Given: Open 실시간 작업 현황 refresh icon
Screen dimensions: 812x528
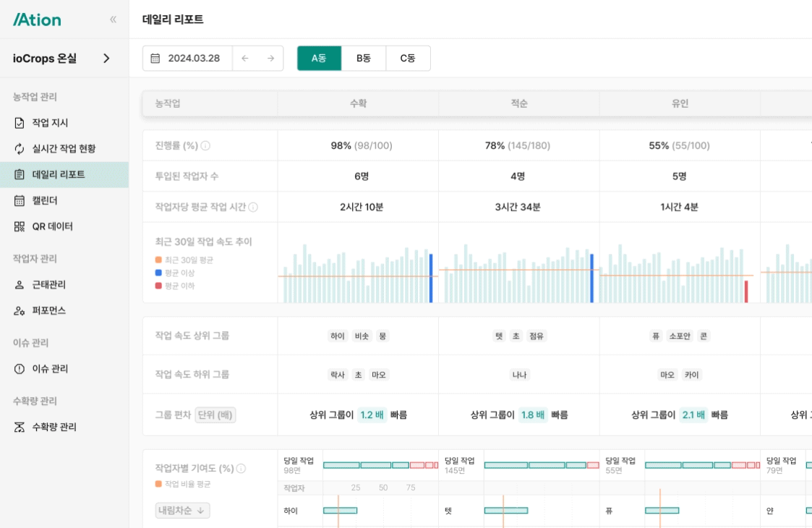Looking at the screenshot, I should point(19,149).
